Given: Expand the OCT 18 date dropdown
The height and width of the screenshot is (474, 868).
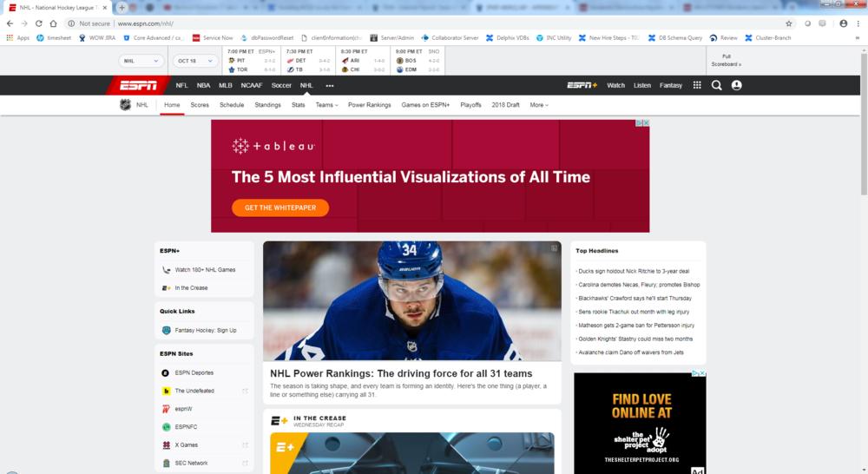Looking at the screenshot, I should (x=194, y=61).
